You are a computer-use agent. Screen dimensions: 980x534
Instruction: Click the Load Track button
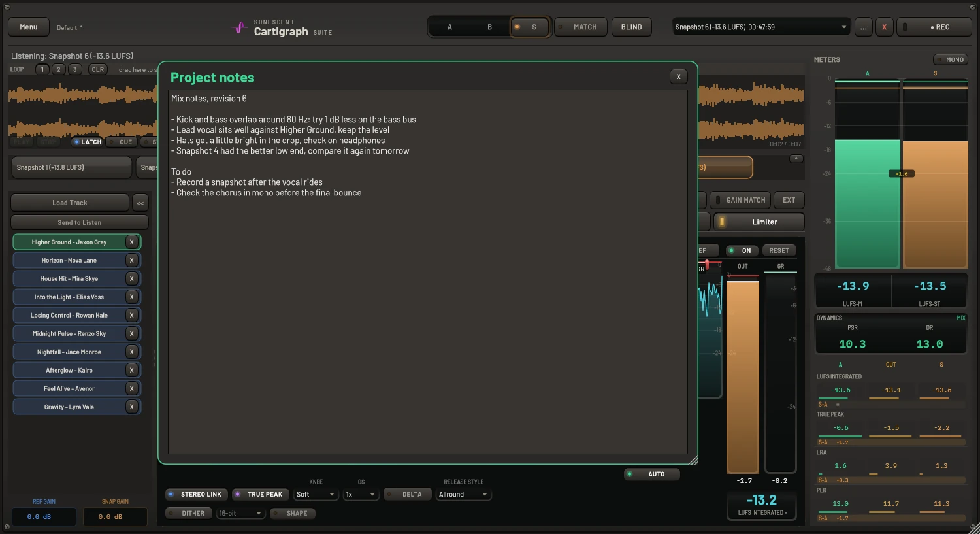pyautogui.click(x=70, y=203)
